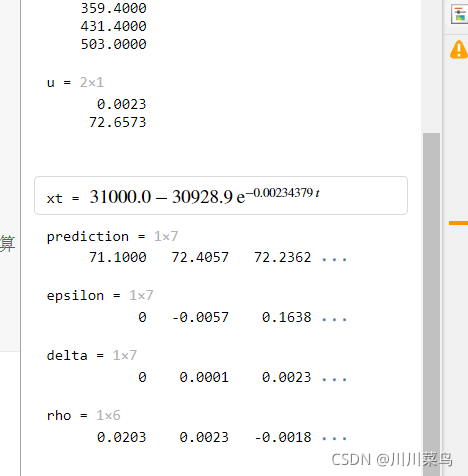Viewport: 468px width, 476px height.
Task: Click the u = 2×1 variable header
Action: tap(75, 82)
